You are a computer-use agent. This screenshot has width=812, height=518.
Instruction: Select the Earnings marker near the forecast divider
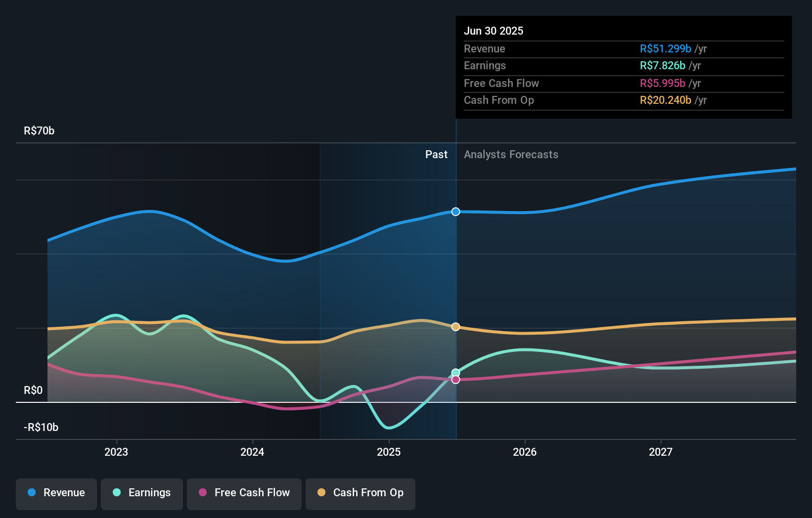click(455, 372)
